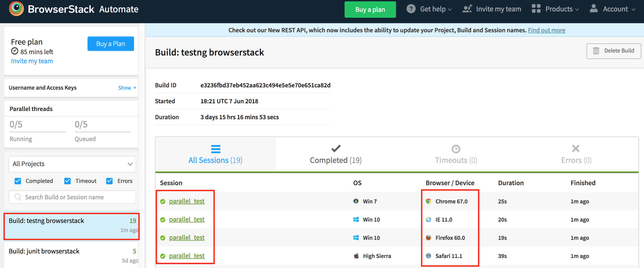This screenshot has width=644, height=268.
Task: Click the Chrome browser icon
Action: (428, 201)
